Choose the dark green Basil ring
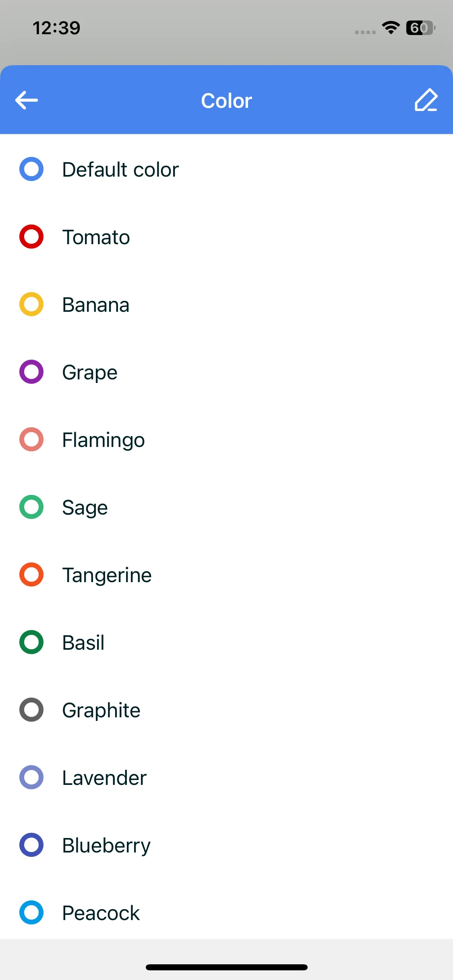Image resolution: width=453 pixels, height=980 pixels. point(31,642)
